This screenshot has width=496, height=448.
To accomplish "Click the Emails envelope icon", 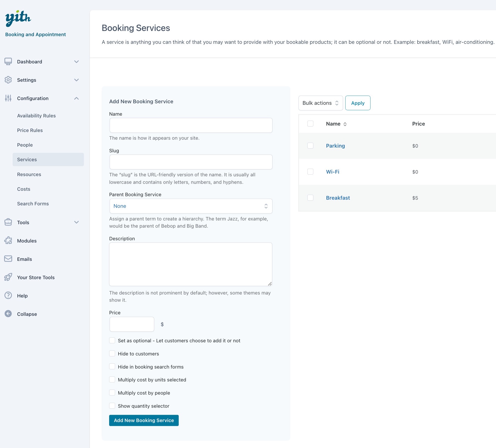I will tap(8, 259).
